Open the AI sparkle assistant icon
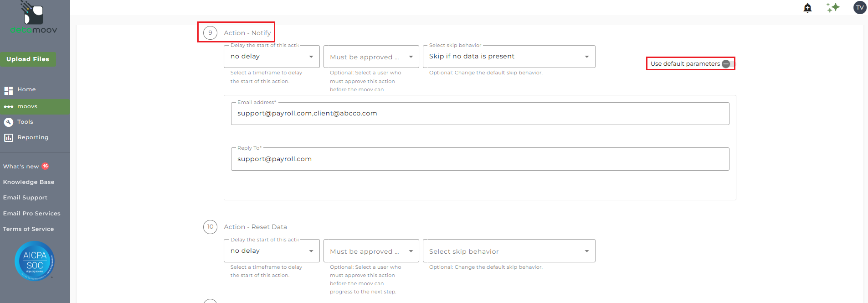868x303 pixels. [x=833, y=7]
